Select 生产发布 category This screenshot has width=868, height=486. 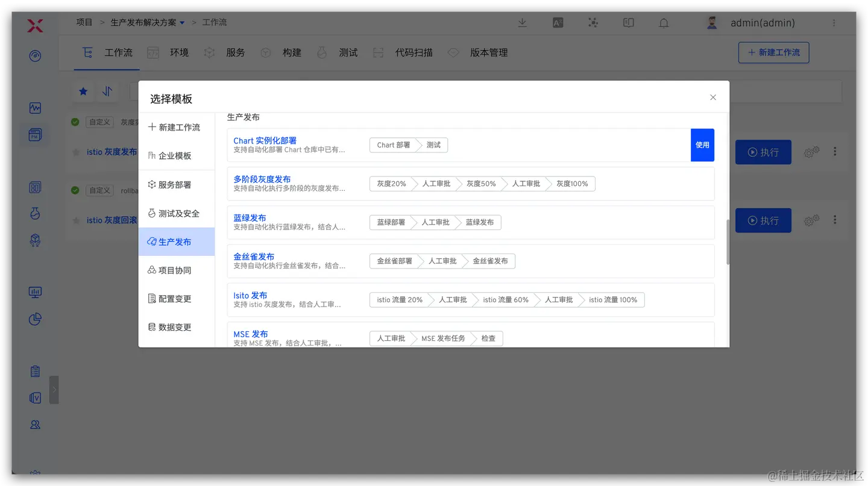[x=177, y=241]
